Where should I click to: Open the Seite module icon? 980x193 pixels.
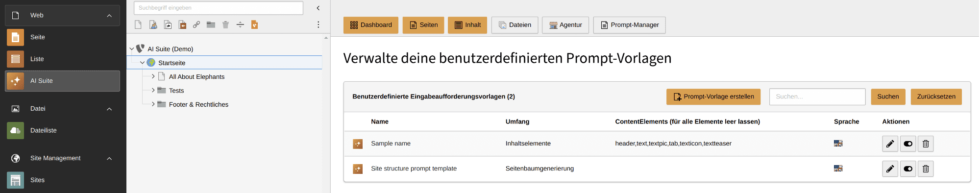tap(15, 37)
